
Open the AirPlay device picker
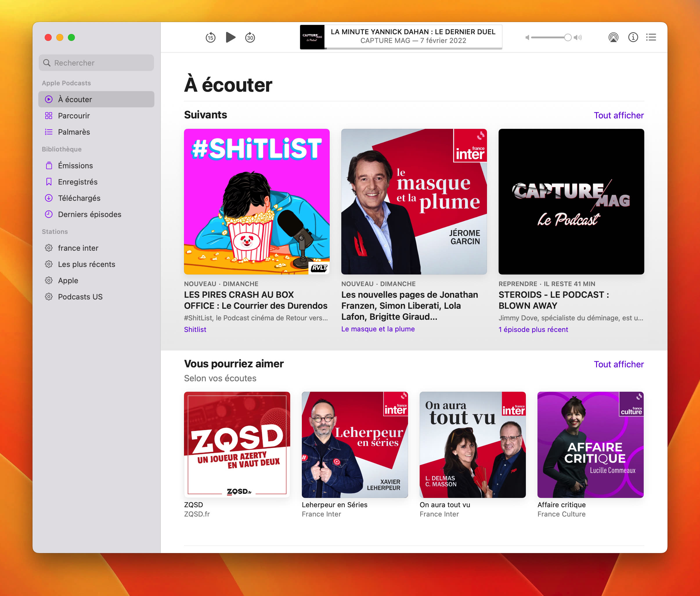point(613,37)
